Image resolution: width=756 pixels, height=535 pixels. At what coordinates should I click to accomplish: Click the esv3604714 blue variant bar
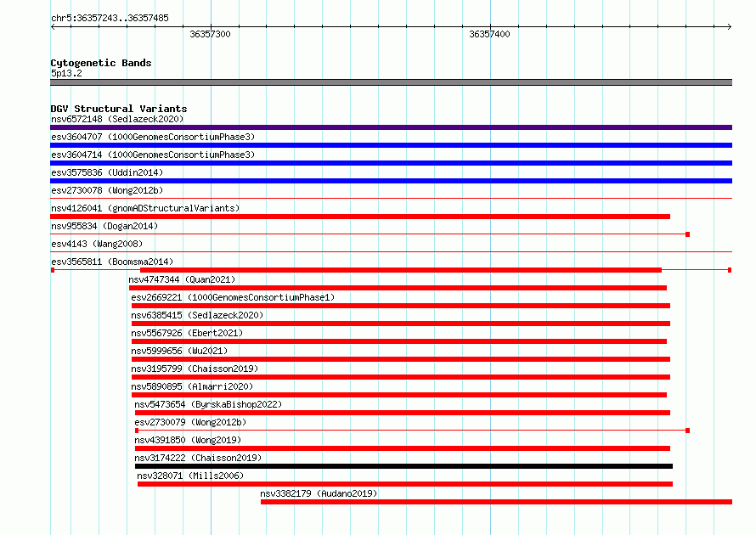pyautogui.click(x=391, y=163)
